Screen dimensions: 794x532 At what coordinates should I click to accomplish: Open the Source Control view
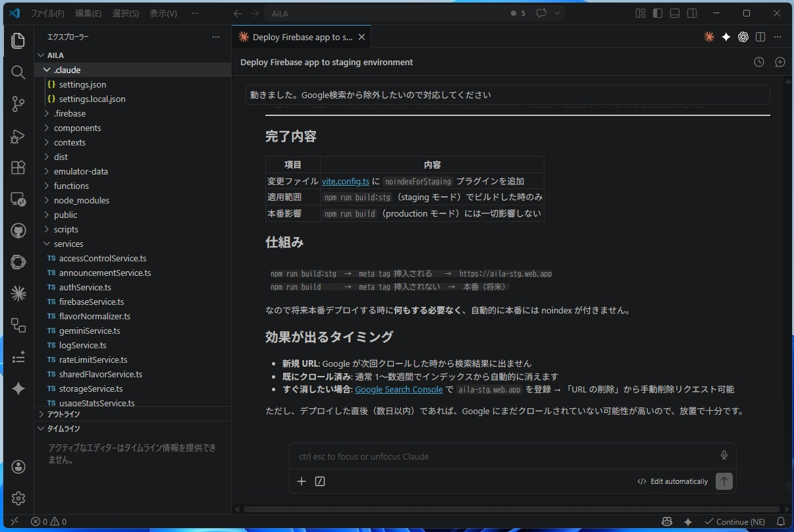pyautogui.click(x=18, y=104)
